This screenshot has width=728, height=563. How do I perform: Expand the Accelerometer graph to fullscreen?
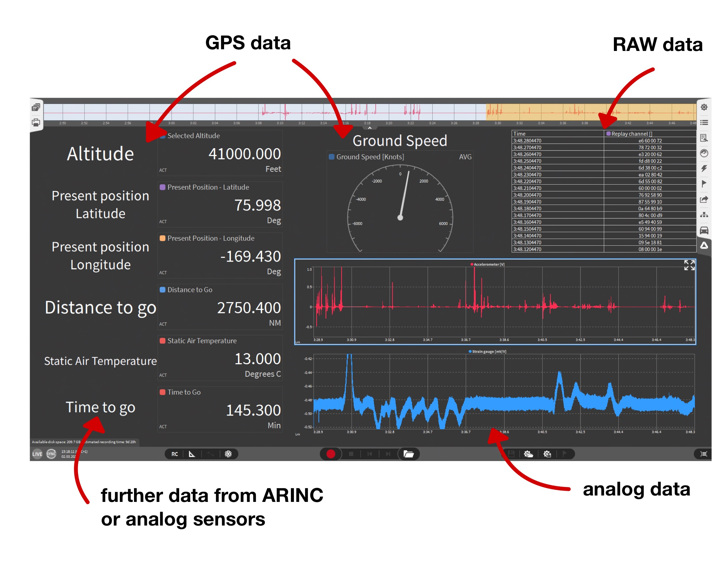click(689, 265)
